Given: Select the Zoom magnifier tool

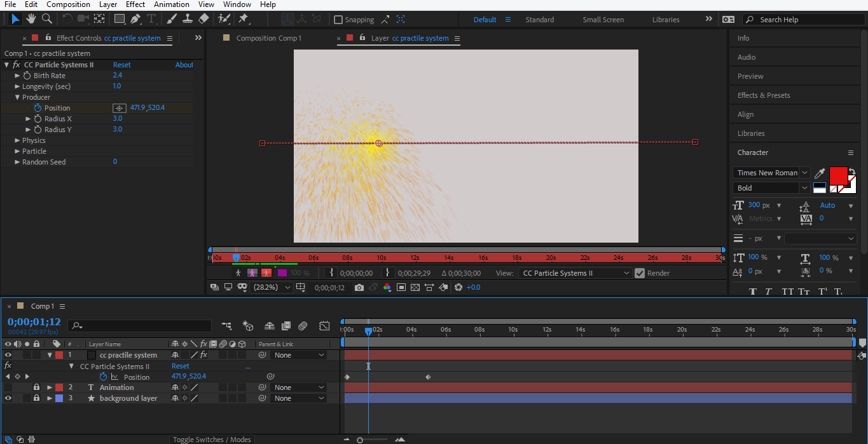Looking at the screenshot, I should coord(46,19).
